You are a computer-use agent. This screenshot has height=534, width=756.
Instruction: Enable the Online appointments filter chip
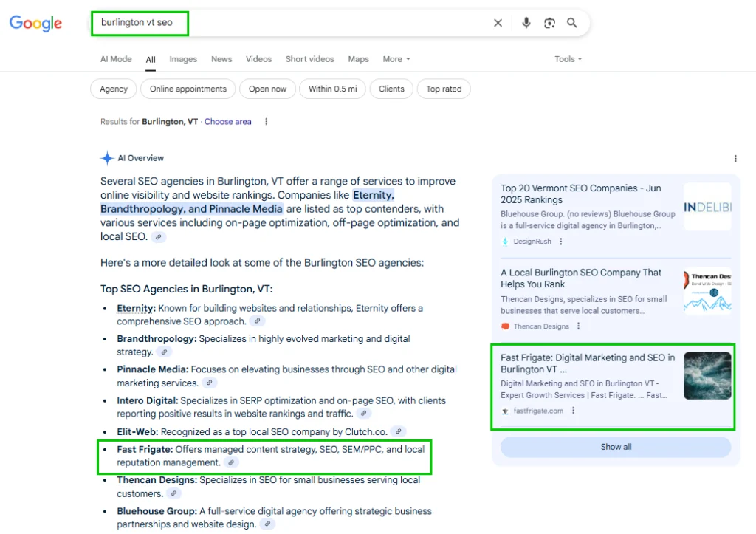pyautogui.click(x=188, y=89)
